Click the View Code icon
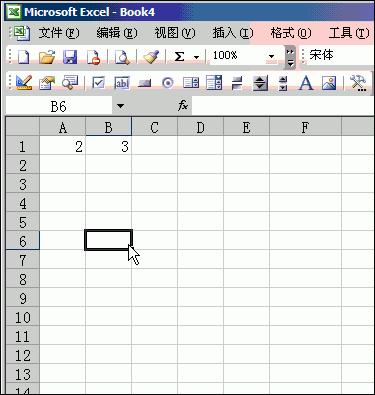Screen dimensions: 375x395 70,82
